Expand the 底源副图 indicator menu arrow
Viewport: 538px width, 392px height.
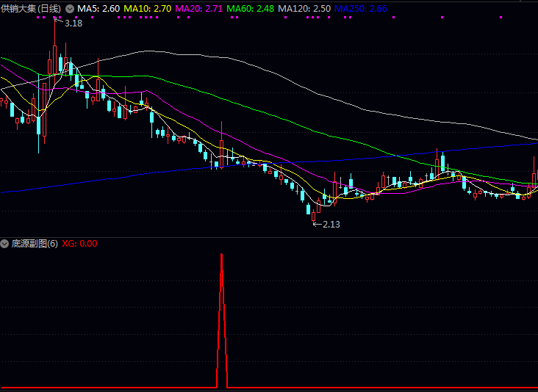click(x=4, y=244)
